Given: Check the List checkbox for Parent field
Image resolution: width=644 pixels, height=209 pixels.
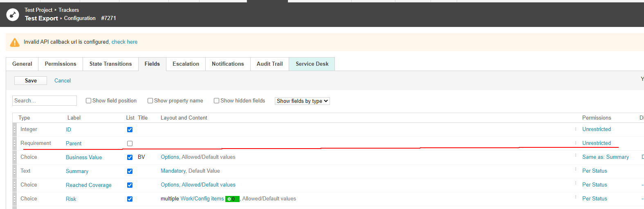Looking at the screenshot, I should (130, 144).
